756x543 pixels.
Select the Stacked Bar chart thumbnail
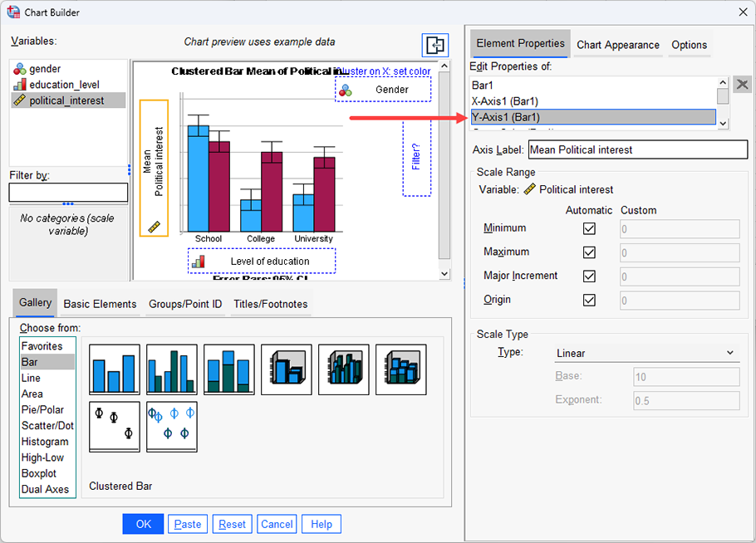click(x=229, y=369)
